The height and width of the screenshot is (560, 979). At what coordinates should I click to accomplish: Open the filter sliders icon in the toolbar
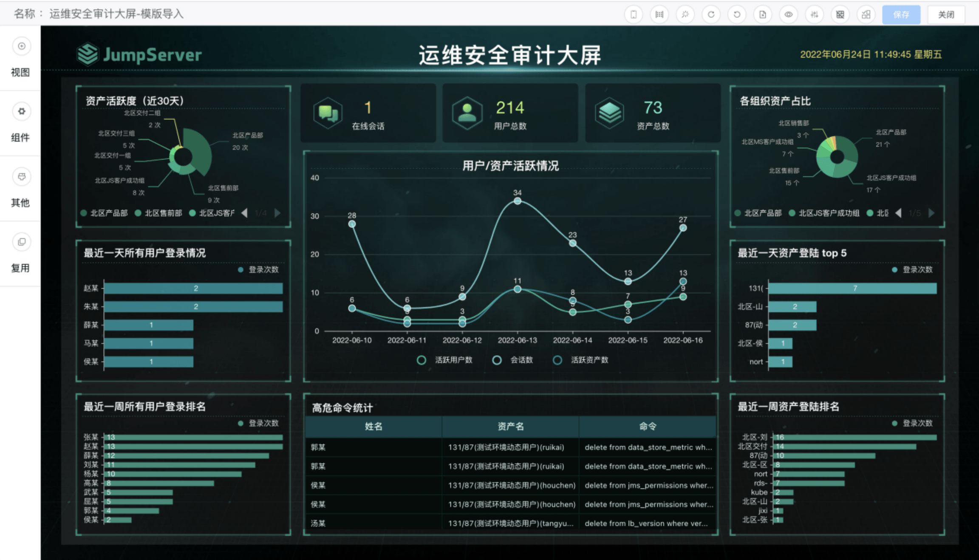tap(814, 14)
